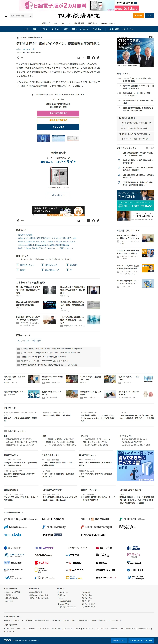The width and height of the screenshot is (158, 644).
Task: Open the #中央官庁 keyword tag
Action: [x=37, y=341]
